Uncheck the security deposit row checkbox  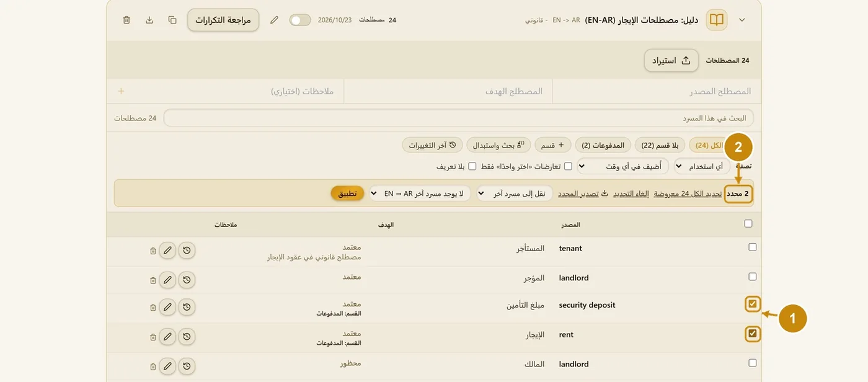[753, 304]
